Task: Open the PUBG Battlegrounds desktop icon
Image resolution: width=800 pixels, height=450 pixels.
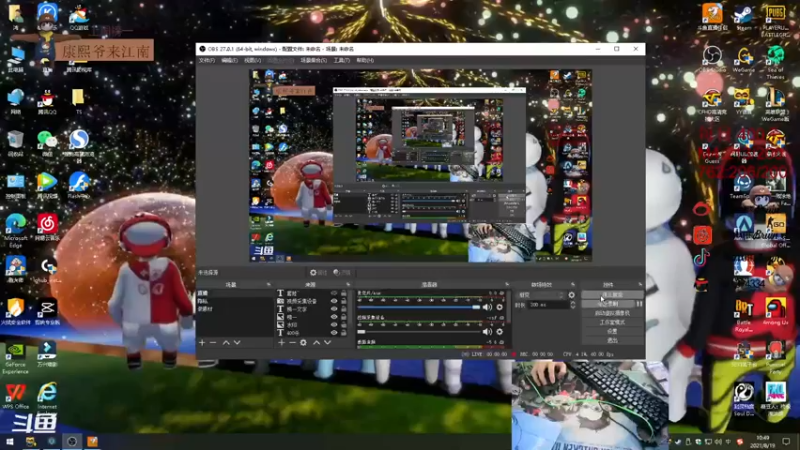Action: coord(775,20)
